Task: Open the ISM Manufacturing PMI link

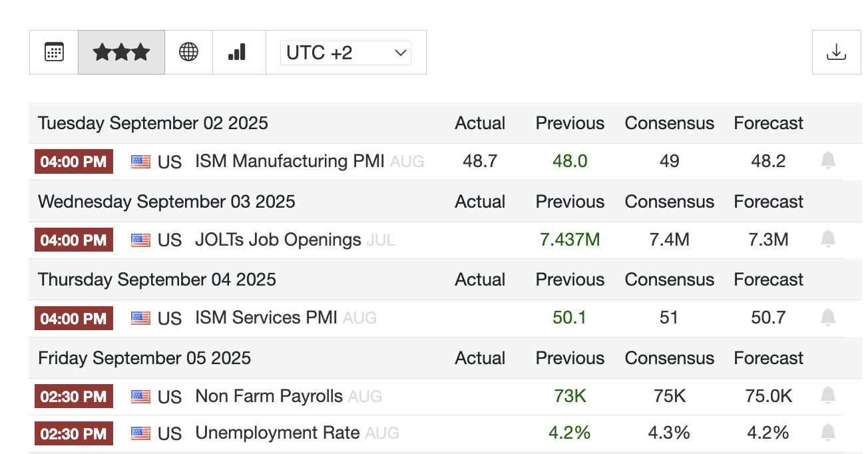Action: (x=290, y=161)
